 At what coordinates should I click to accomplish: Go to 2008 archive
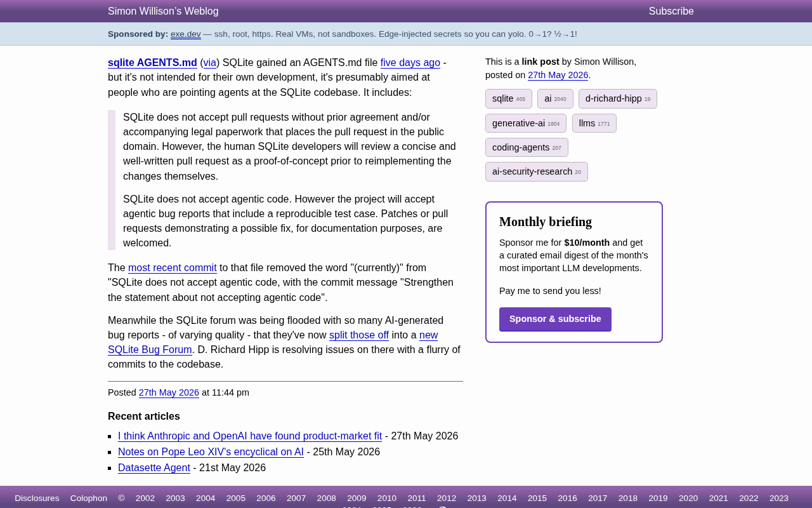327,498
